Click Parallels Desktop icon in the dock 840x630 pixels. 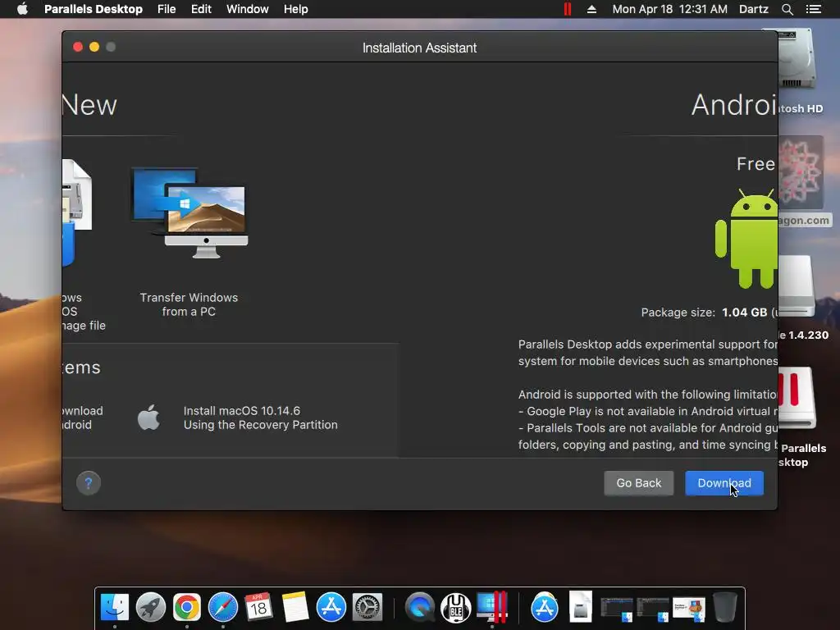(492, 607)
